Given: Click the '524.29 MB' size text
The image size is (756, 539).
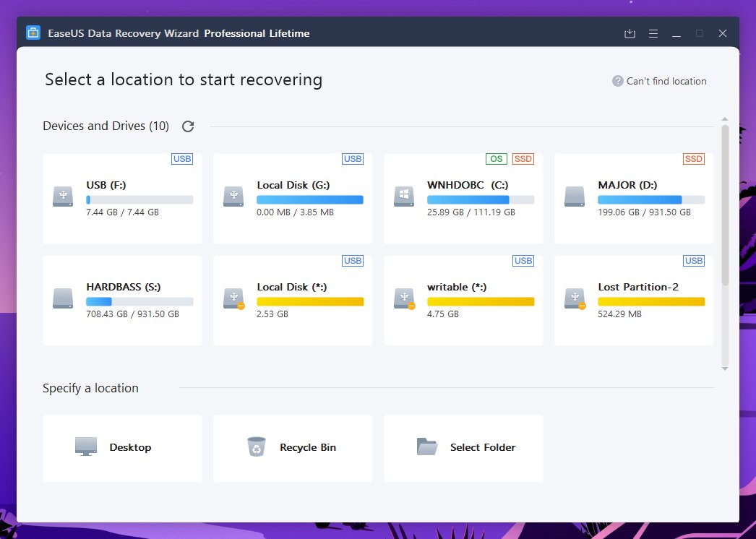Looking at the screenshot, I should point(619,314).
